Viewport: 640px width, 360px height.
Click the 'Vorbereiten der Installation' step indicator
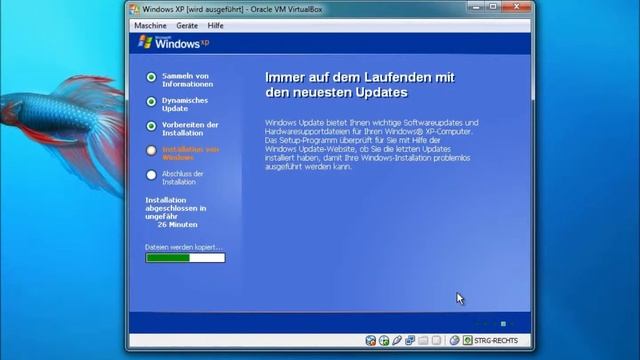tap(151, 126)
